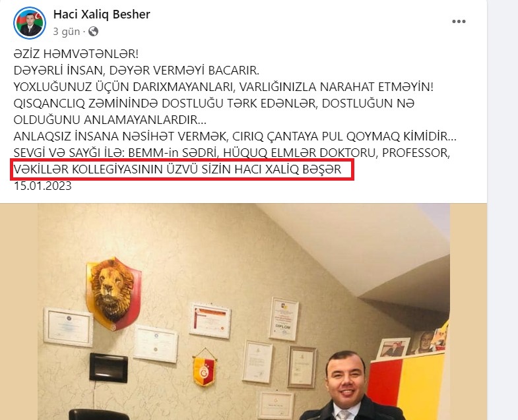Click the Galatasaray pennant in photo
The height and width of the screenshot is (420, 518).
[x=205, y=367]
